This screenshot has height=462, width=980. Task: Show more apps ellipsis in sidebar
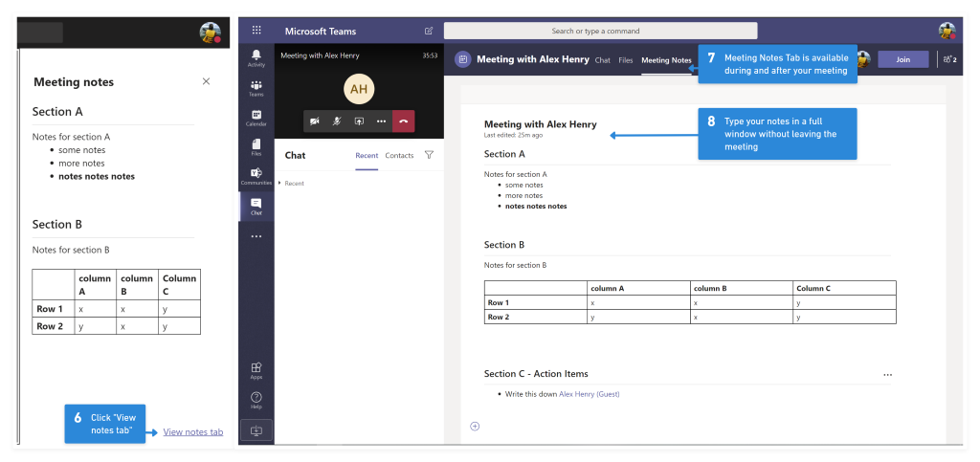click(x=256, y=236)
